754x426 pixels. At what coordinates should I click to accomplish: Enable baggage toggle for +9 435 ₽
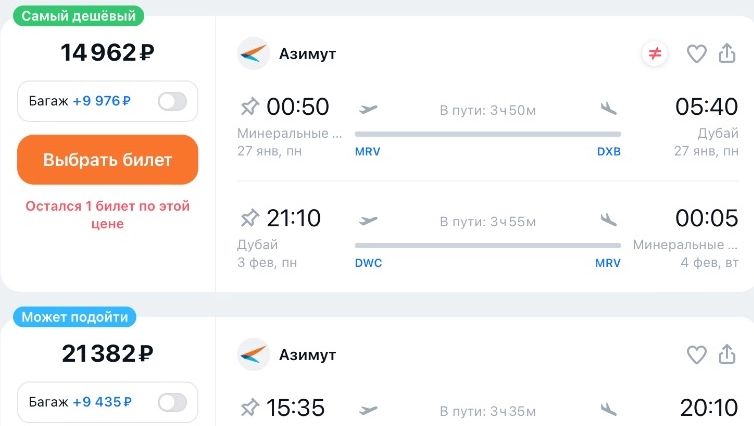(173, 402)
